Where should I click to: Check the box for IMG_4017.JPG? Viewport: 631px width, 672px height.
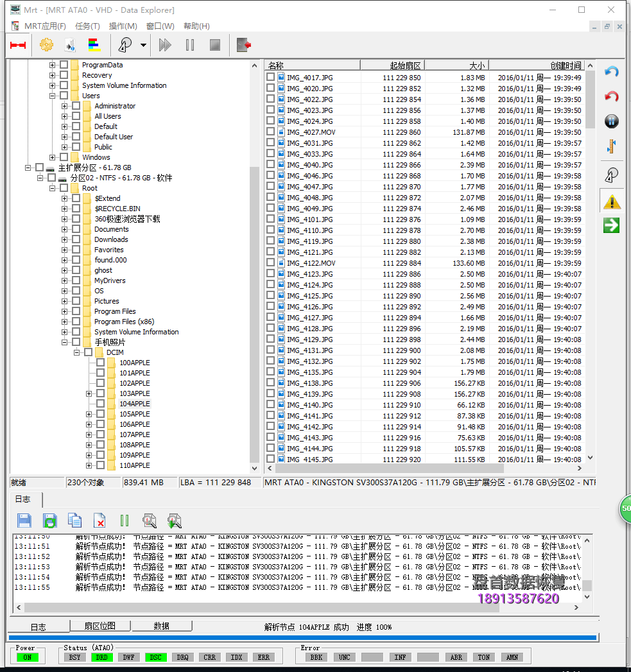pyautogui.click(x=270, y=77)
